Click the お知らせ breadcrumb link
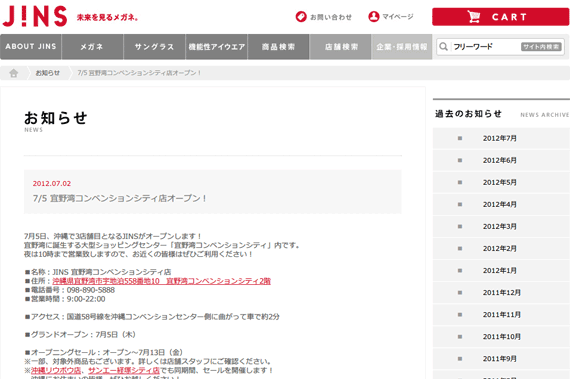This screenshot has height=379, width=570. (x=48, y=73)
